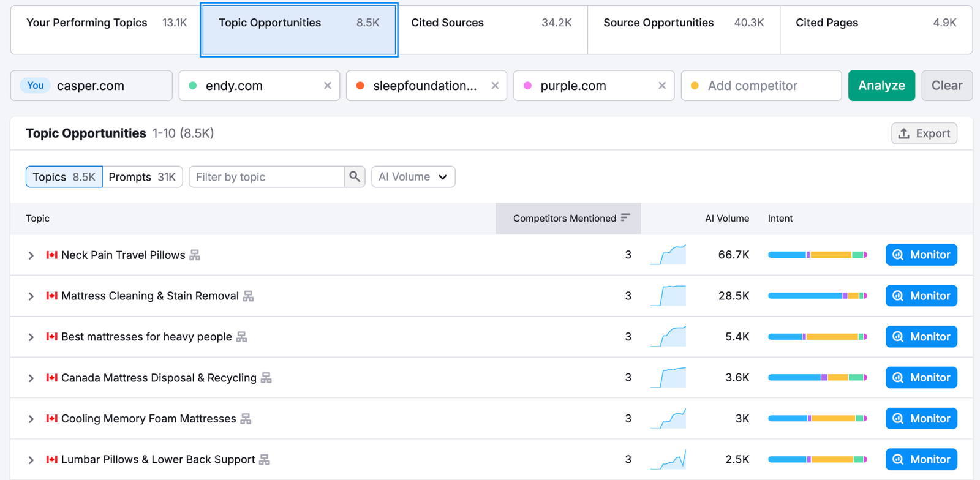Remove purple.com competitor
The height and width of the screenshot is (480, 980).
pyautogui.click(x=662, y=86)
